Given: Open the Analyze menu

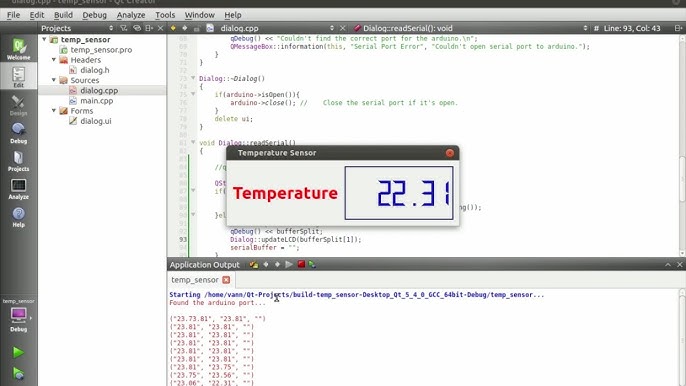Looking at the screenshot, I should click(x=131, y=15).
